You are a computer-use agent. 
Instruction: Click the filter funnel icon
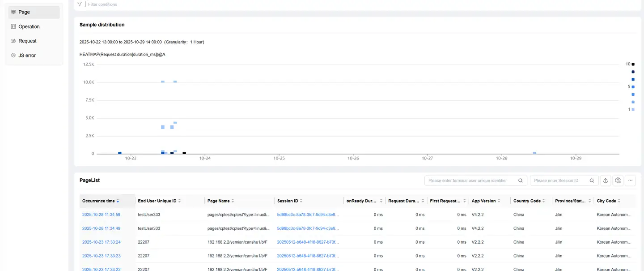80,4
